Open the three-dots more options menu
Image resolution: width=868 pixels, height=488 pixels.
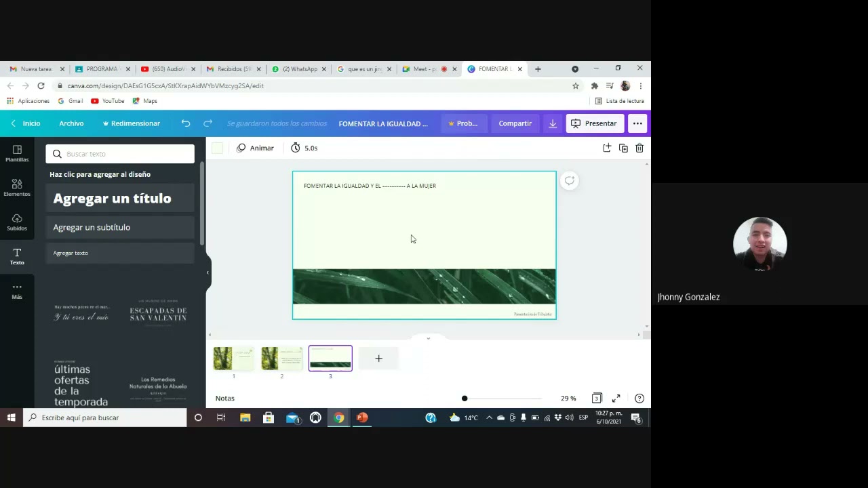pyautogui.click(x=637, y=123)
